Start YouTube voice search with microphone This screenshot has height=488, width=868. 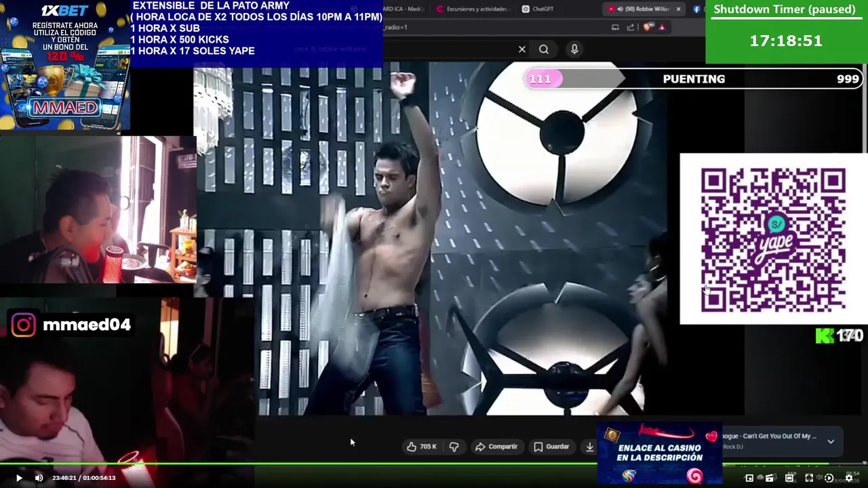[x=574, y=49]
